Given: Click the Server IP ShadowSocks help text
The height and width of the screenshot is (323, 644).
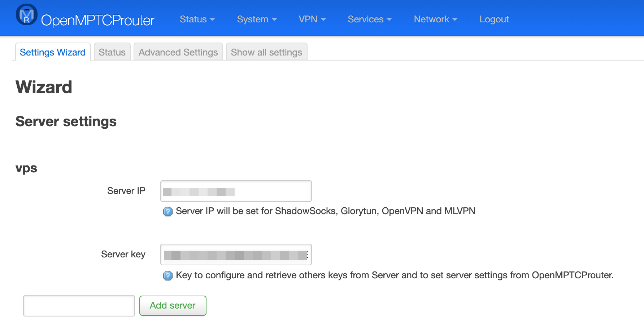Looking at the screenshot, I should tap(326, 211).
